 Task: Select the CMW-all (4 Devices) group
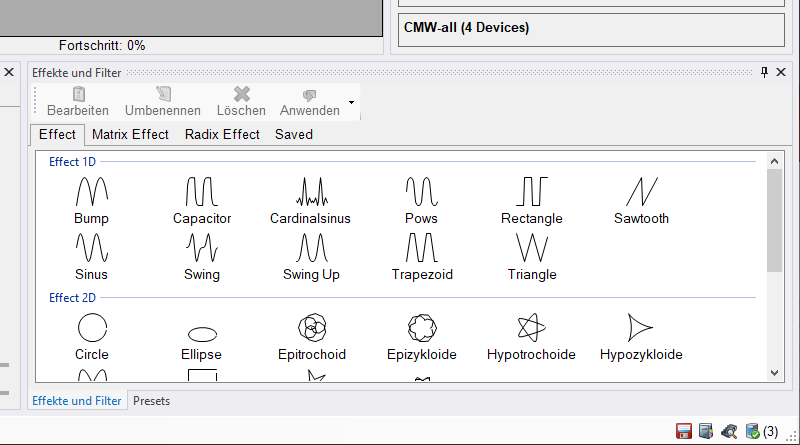pos(591,29)
